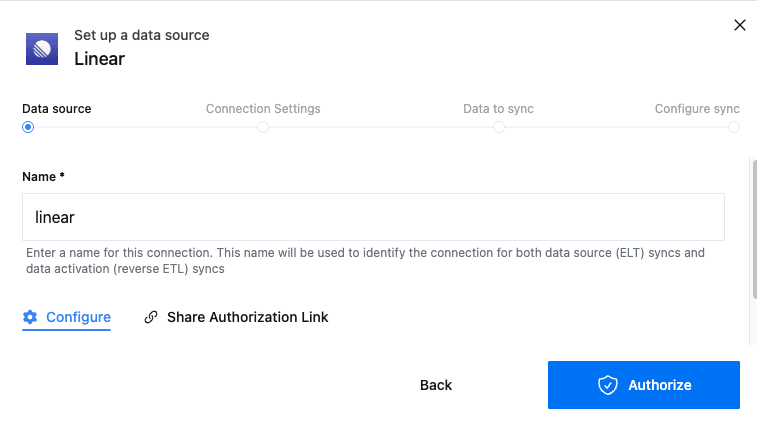The image size is (757, 421).
Task: Close the data source setup dialog
Action: (x=740, y=25)
